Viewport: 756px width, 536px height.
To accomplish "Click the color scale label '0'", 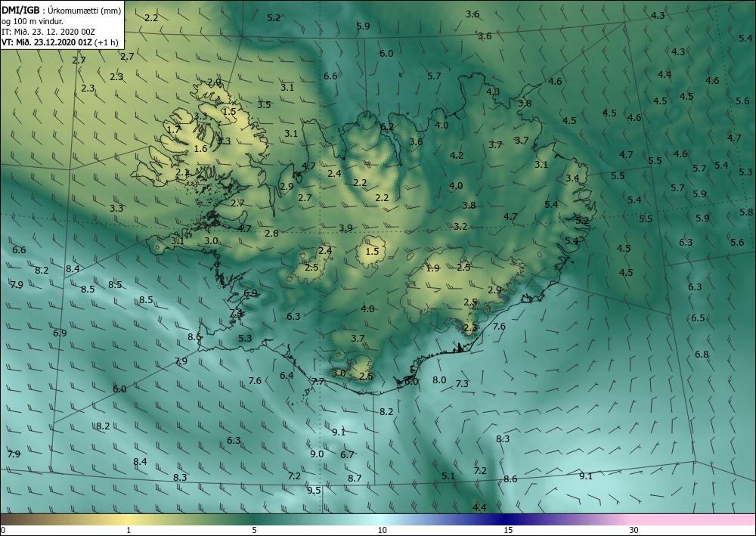I will click(3, 530).
